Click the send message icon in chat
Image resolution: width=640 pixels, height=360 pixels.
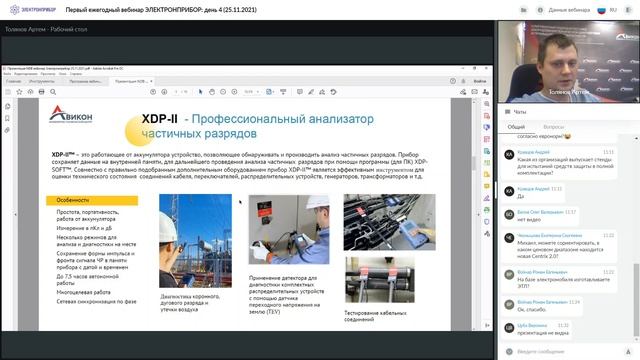(x=628, y=351)
